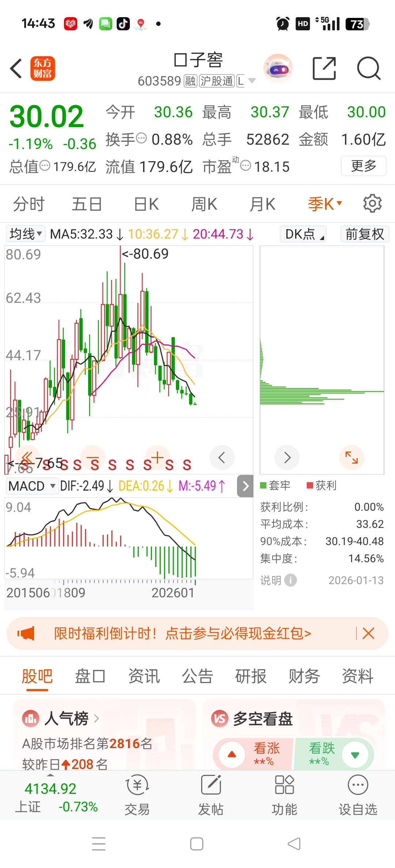Select the 研报 tab
Screen dimensions: 395x868
[251, 676]
